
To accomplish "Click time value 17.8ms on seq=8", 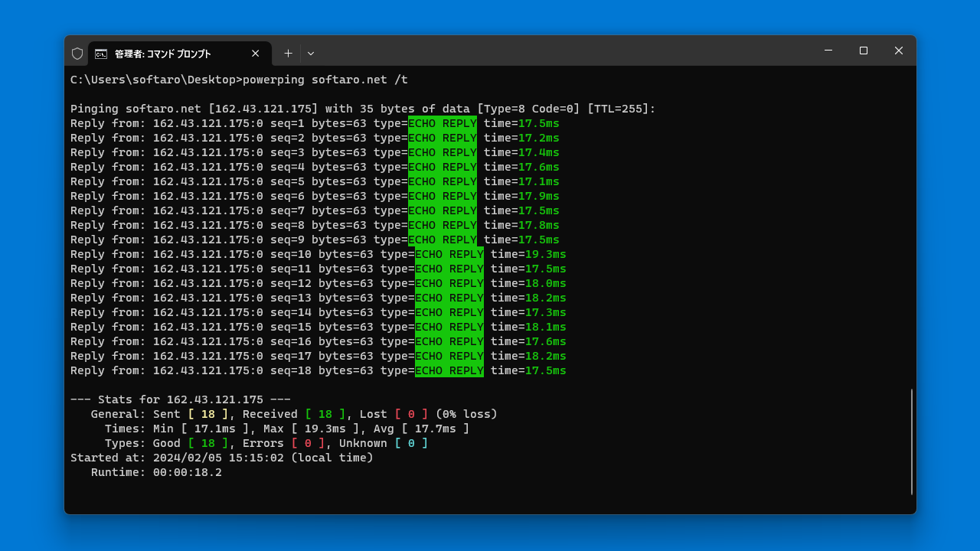I will pyautogui.click(x=539, y=225).
